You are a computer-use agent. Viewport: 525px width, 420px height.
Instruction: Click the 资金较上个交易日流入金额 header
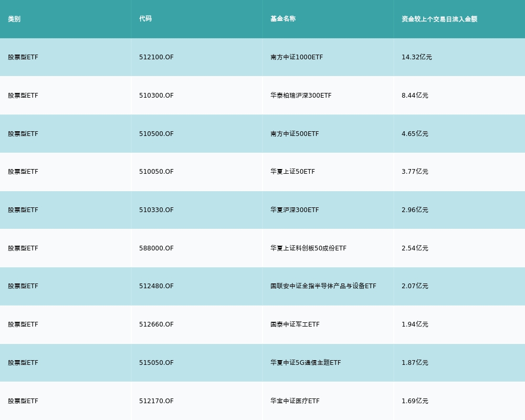(x=439, y=19)
